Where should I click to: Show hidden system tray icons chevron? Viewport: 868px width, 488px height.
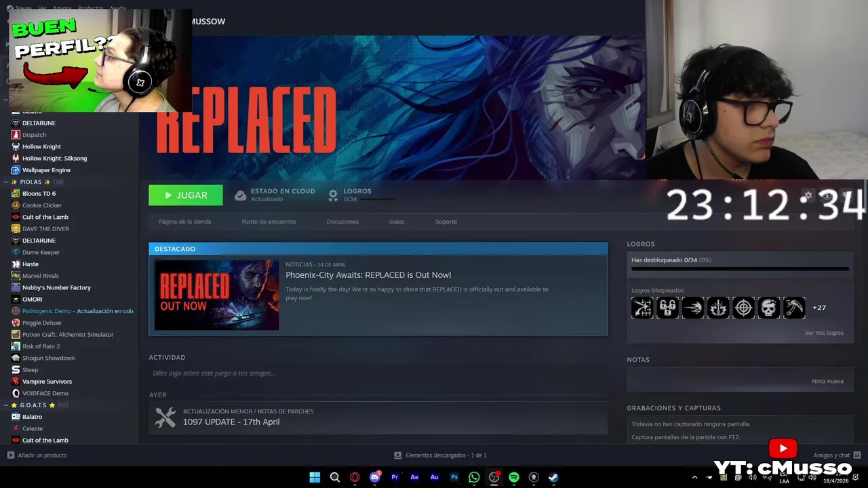coord(694,477)
